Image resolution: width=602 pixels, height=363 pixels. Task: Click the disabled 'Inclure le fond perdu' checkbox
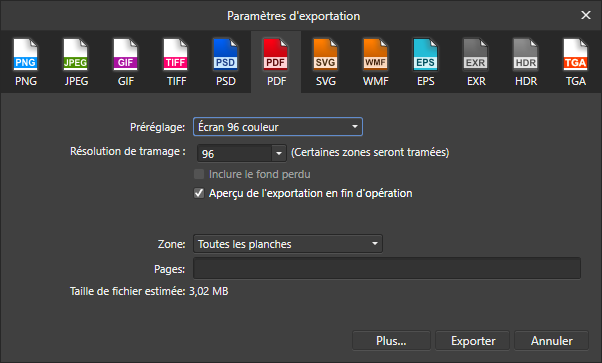pyautogui.click(x=199, y=174)
